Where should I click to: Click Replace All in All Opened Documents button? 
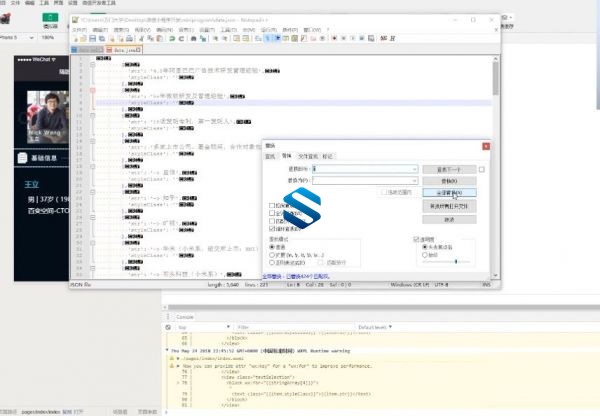point(449,206)
